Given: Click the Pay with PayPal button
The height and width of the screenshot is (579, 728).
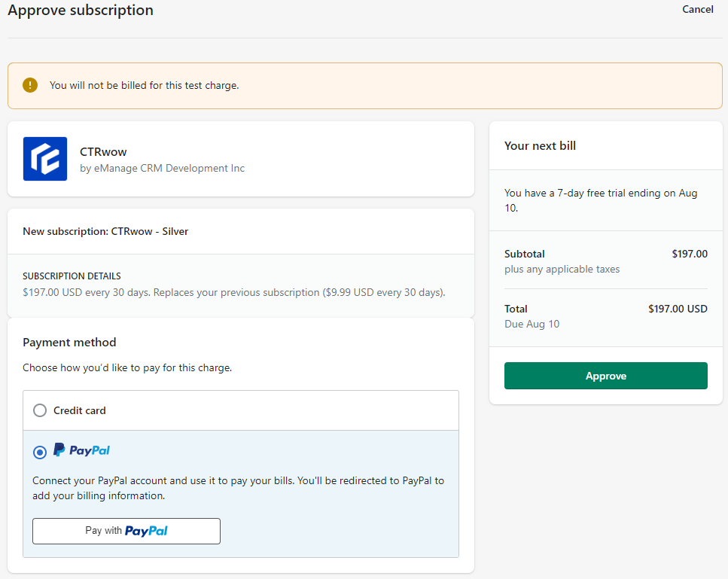Looking at the screenshot, I should [x=126, y=531].
